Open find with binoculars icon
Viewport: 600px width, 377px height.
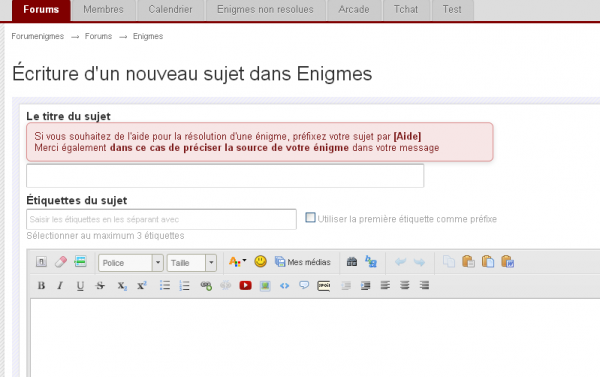[x=352, y=262]
